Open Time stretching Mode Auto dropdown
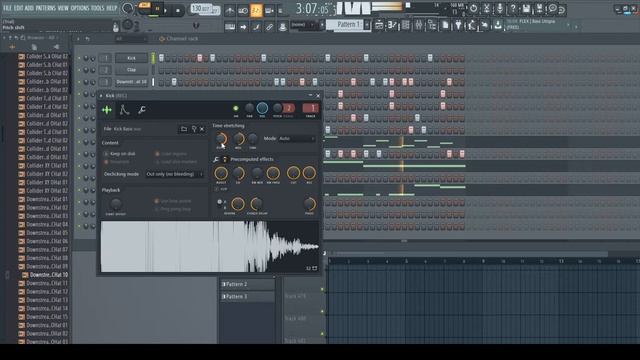 (297, 139)
